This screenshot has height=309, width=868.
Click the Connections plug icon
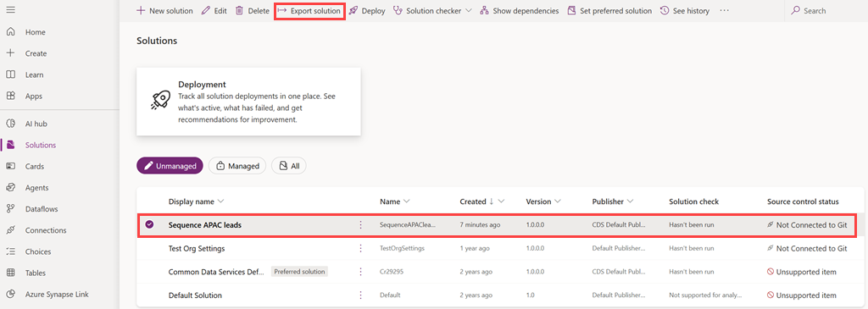point(10,230)
